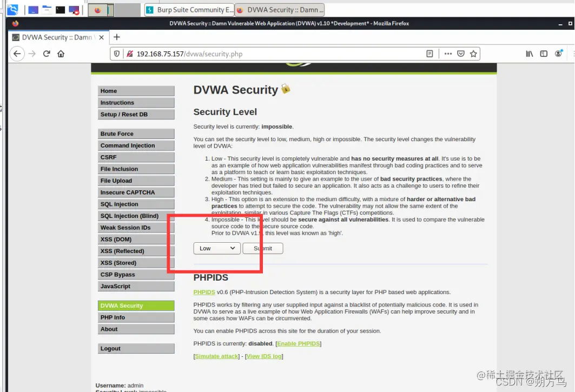The height and width of the screenshot is (392, 575).
Task: Open SQL Injection (Blind) module
Action: click(136, 216)
